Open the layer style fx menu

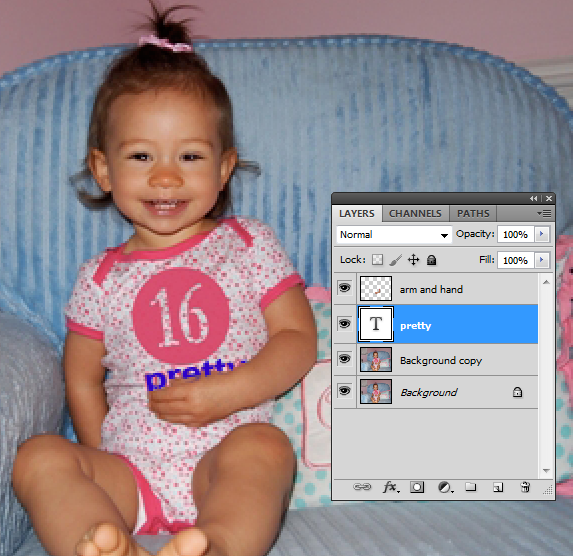pos(391,487)
